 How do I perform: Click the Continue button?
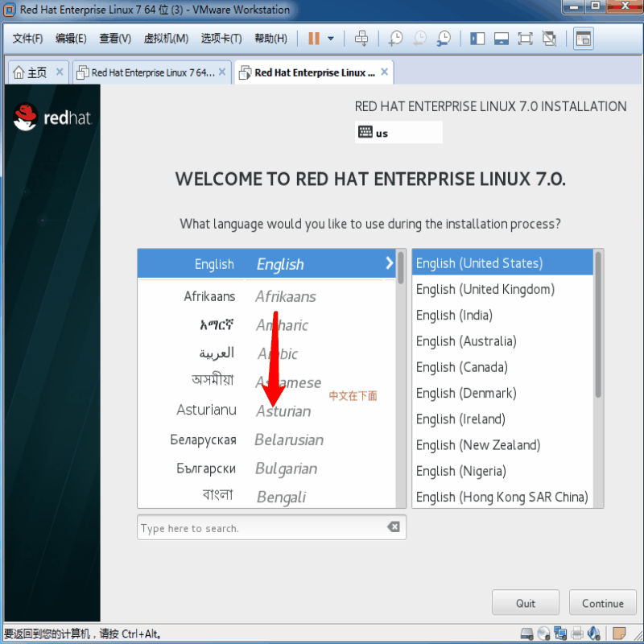click(x=602, y=602)
